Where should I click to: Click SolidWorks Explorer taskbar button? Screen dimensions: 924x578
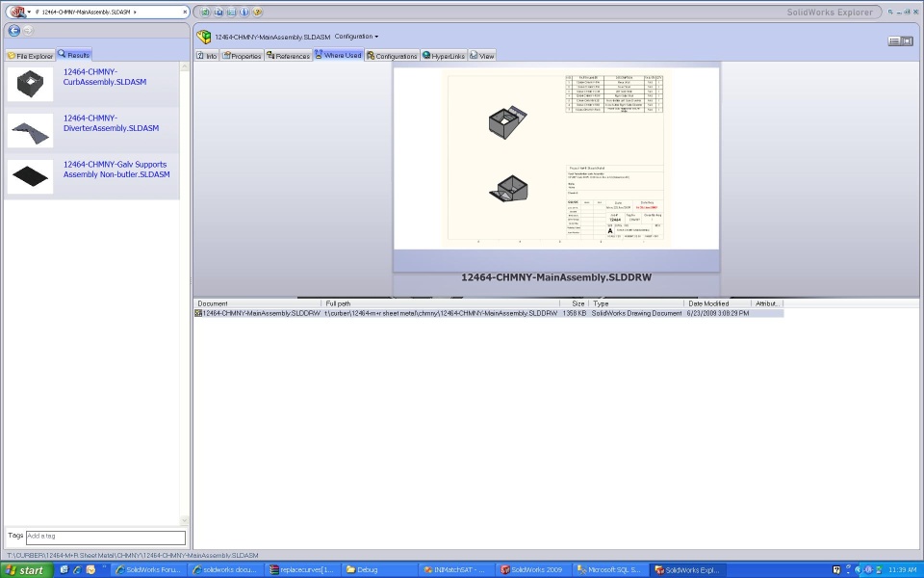click(688, 569)
